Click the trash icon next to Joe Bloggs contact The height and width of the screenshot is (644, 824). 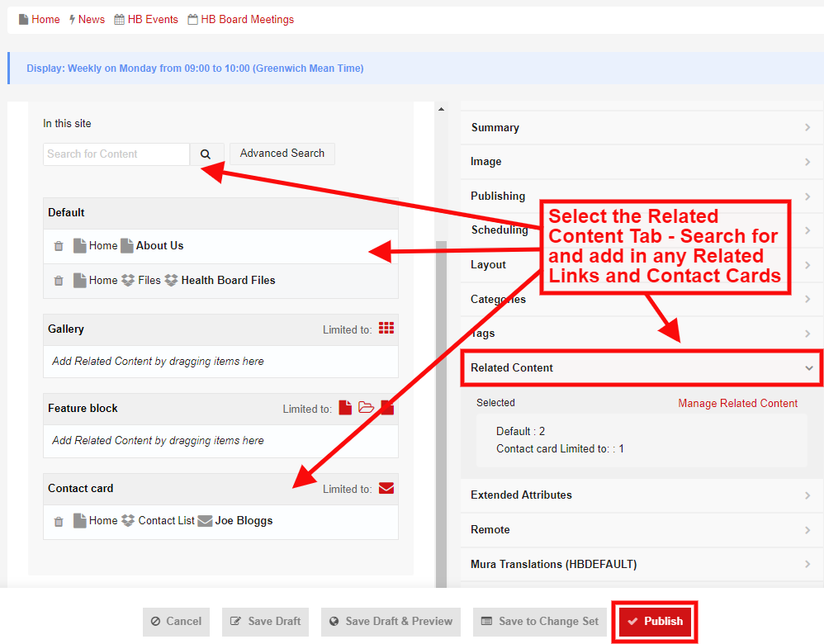pyautogui.click(x=58, y=520)
